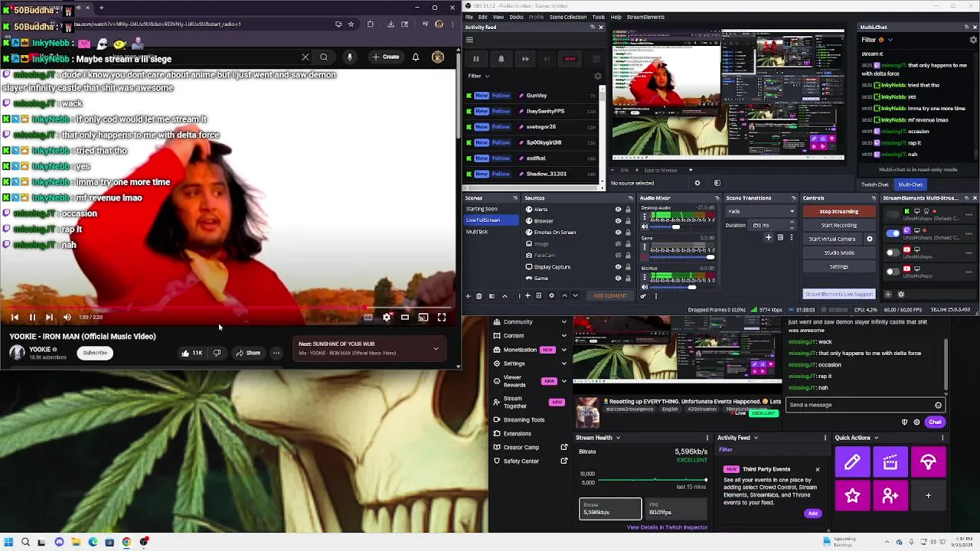The image size is (980, 551).
Task: Switch YouTube player to theater mode
Action: coord(405,317)
